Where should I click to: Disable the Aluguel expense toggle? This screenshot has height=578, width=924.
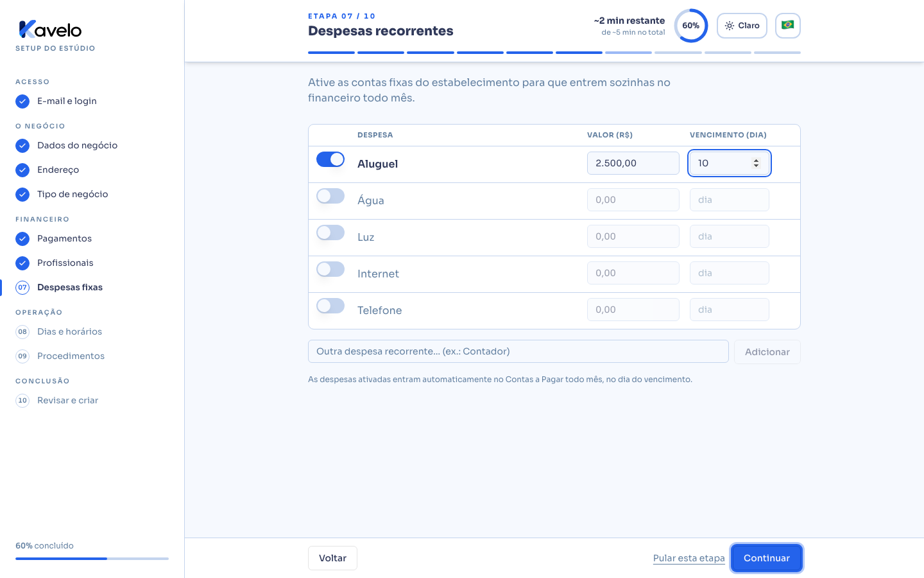(x=330, y=159)
